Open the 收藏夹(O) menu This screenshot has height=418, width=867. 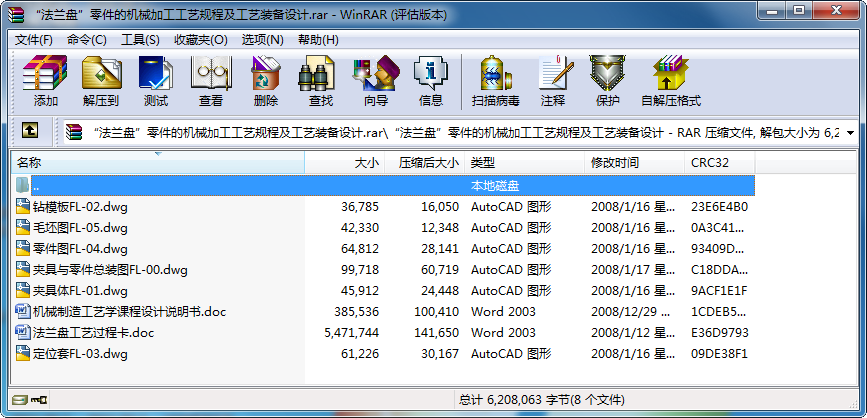coord(201,40)
